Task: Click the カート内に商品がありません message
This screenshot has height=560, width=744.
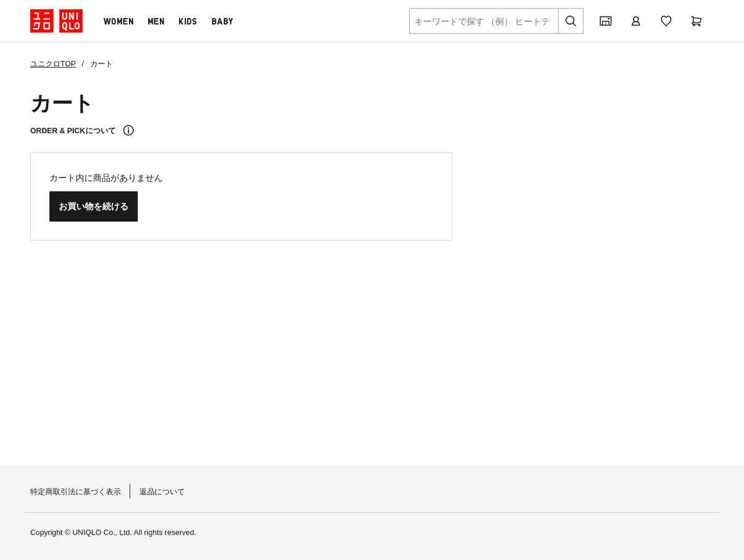Action: click(106, 178)
